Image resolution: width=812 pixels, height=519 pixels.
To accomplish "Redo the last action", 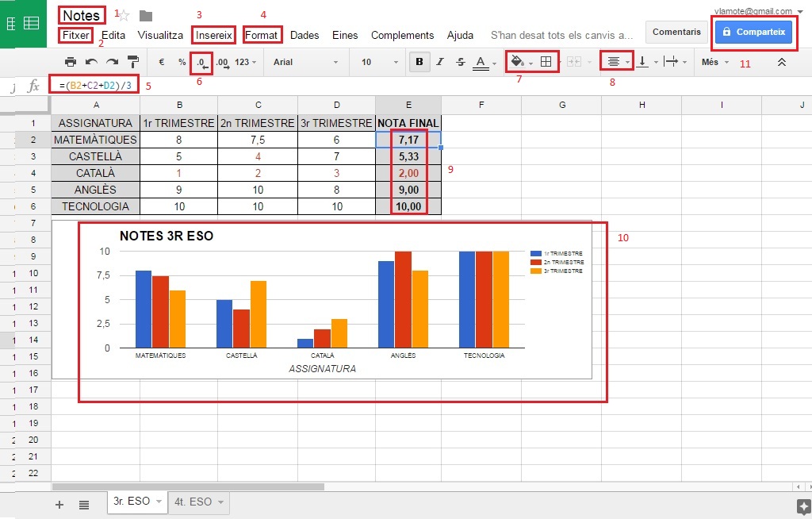I will coord(112,62).
